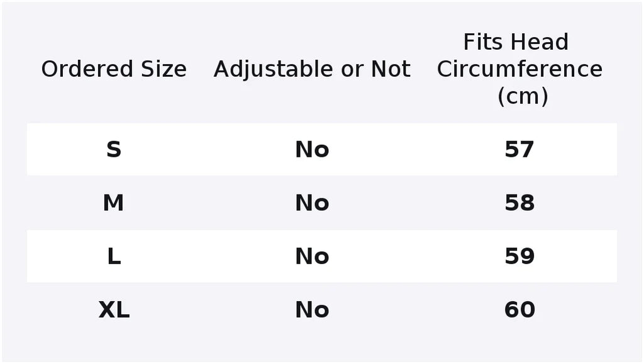Select the Adjustable or Not header

pyautogui.click(x=312, y=69)
